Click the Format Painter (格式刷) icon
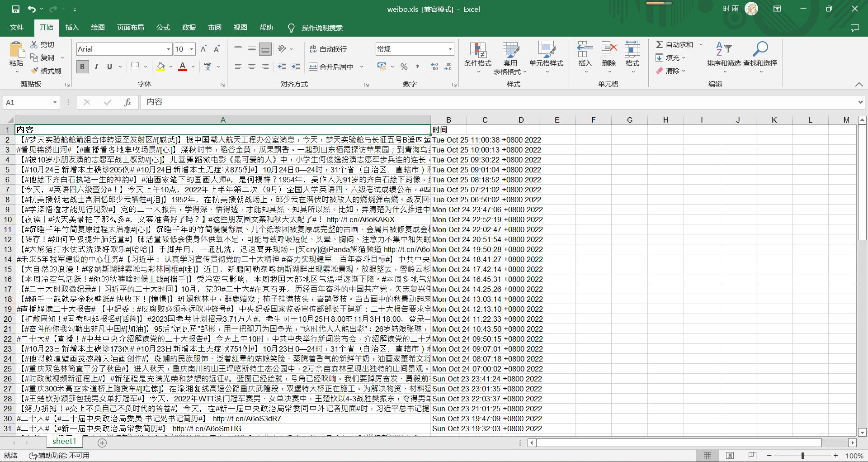The image size is (868, 462). click(x=34, y=71)
